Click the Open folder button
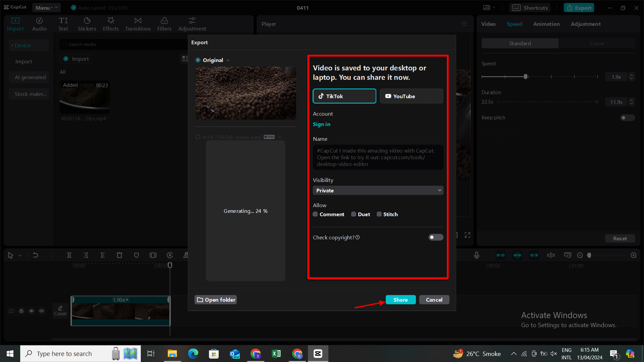Screen dimensions: 644x362 [215, 300]
